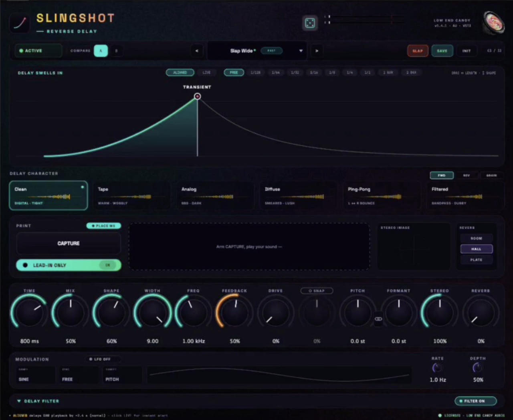Click the Stereo Image display

pos(414,246)
